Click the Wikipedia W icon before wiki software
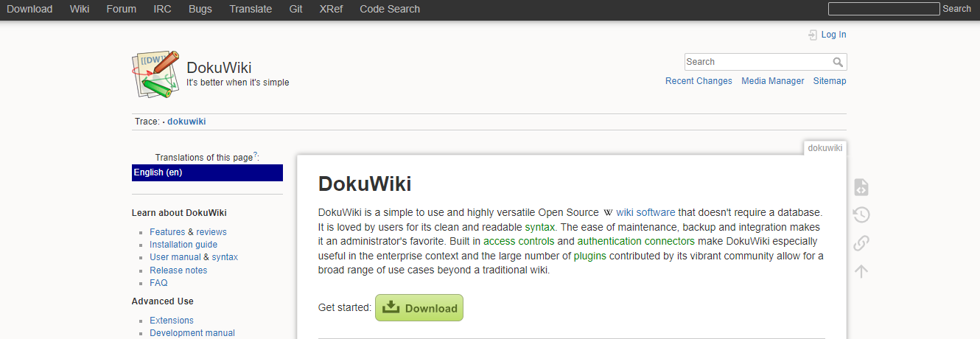 coord(609,212)
